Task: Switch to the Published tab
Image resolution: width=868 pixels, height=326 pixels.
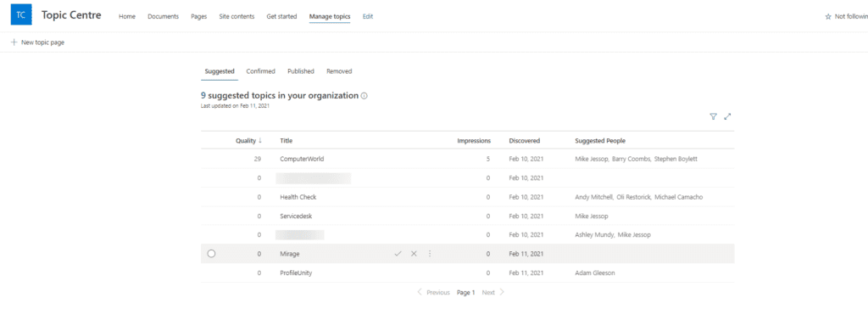Action: [301, 71]
